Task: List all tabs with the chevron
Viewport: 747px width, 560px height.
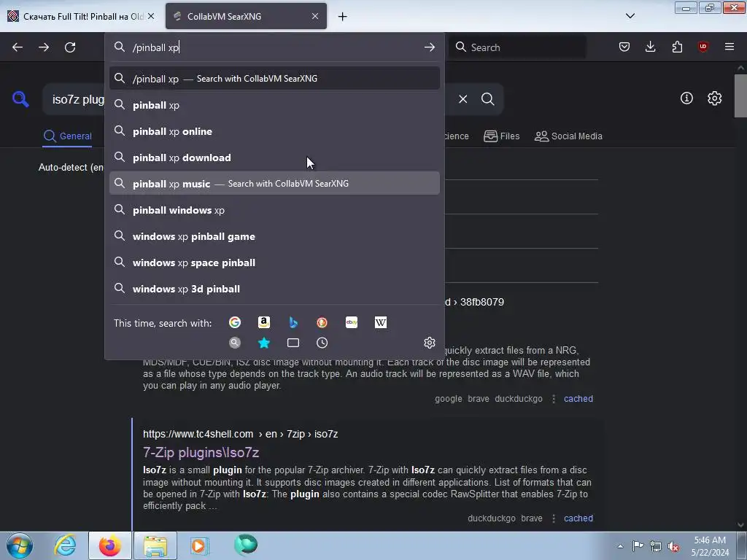Action: coord(630,16)
